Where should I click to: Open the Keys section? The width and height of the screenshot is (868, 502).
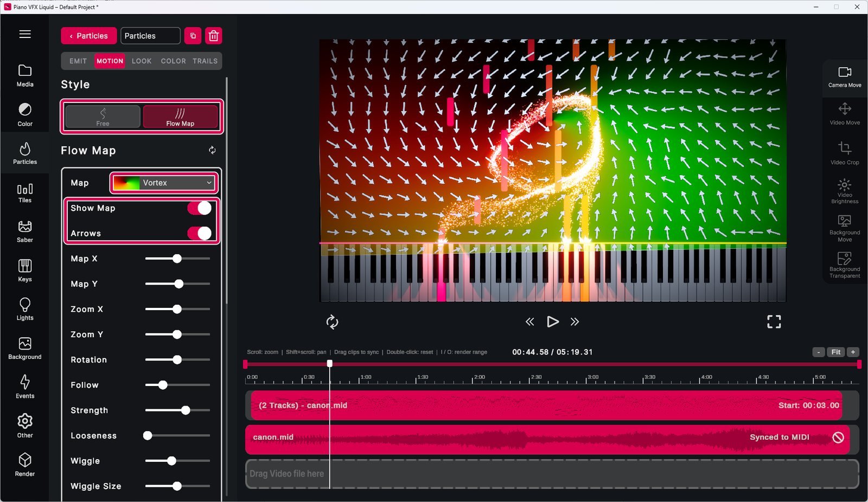coord(25,271)
